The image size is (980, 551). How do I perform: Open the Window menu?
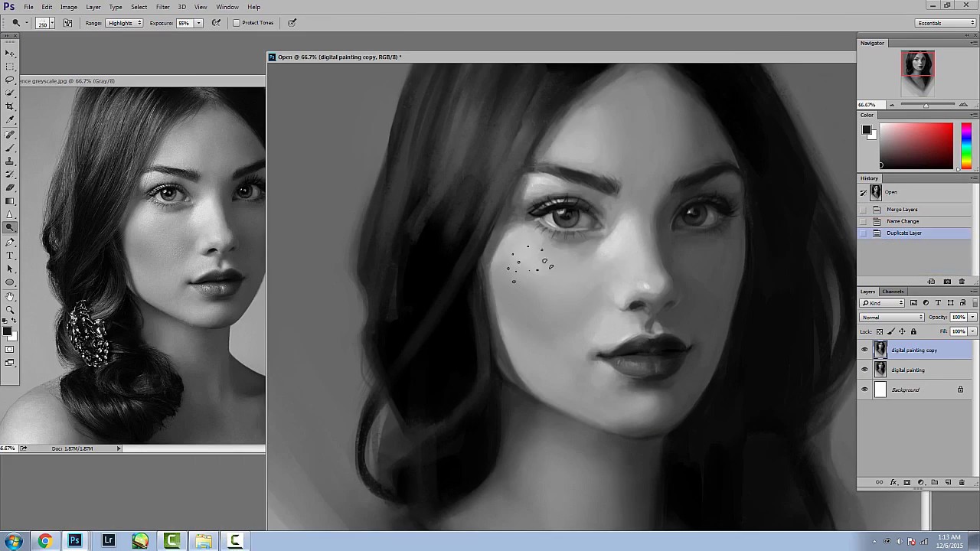227,7
